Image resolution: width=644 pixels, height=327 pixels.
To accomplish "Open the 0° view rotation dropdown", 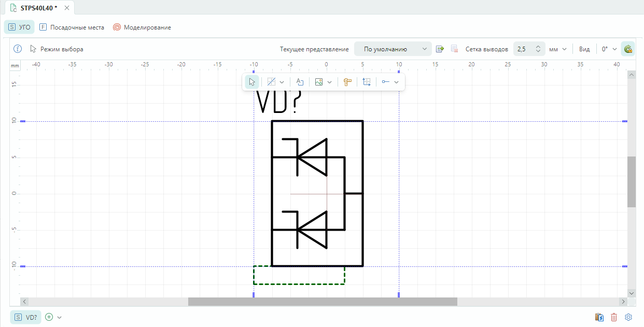I will pyautogui.click(x=609, y=49).
